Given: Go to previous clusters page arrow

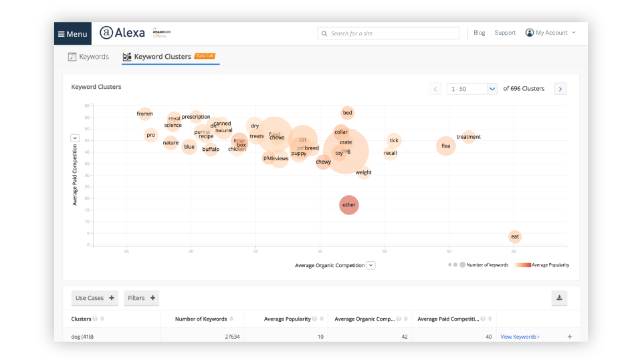Looking at the screenshot, I should point(435,89).
